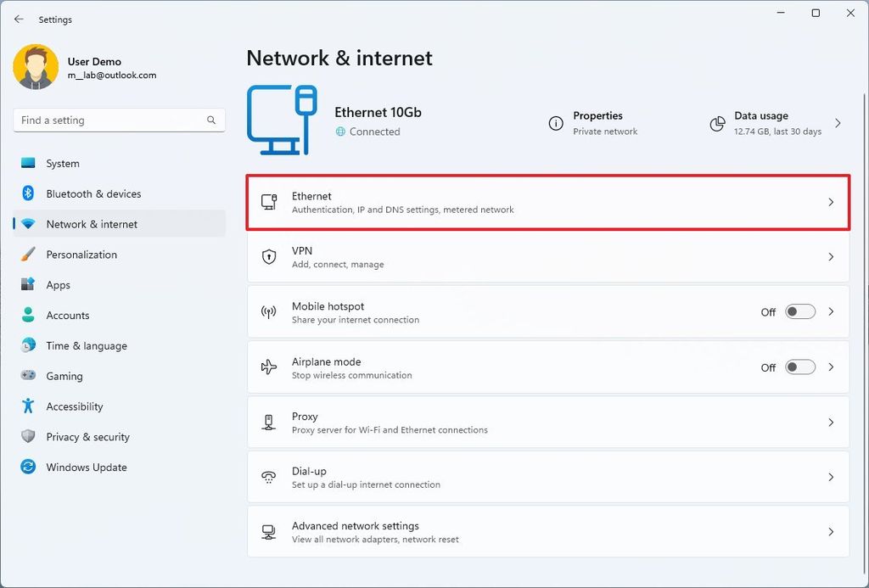
Task: Enable the Mobile hotspot toggle
Action: point(799,311)
